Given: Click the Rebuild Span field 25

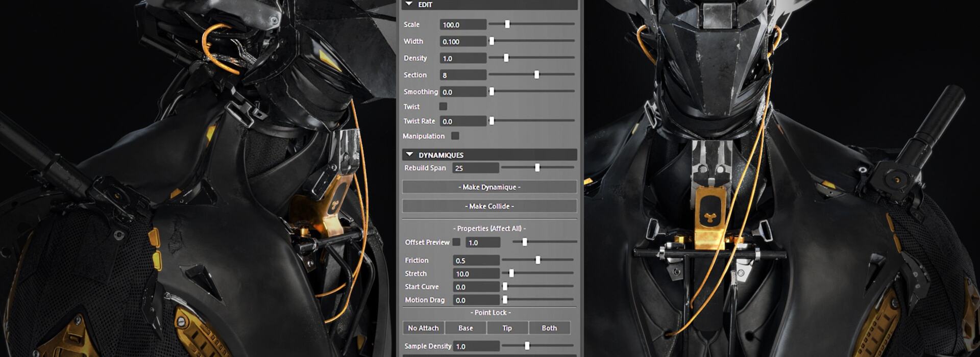Looking at the screenshot, I should pos(476,168).
